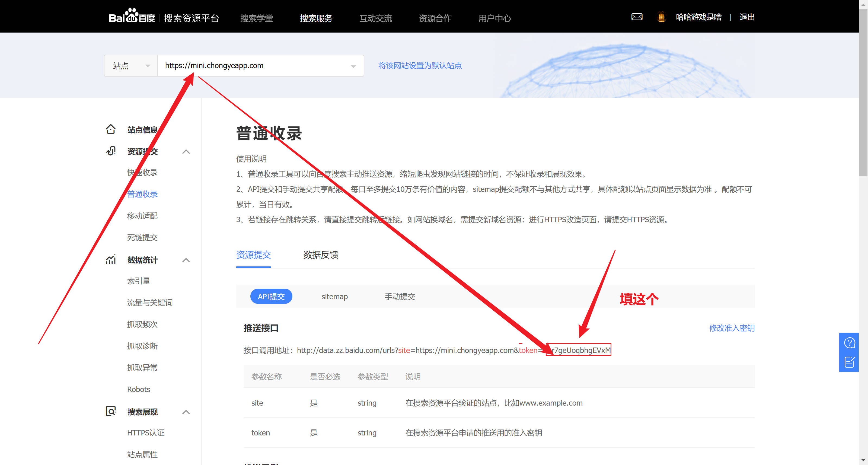Click the 'token' parameter name cell
Image resolution: width=868 pixels, height=465 pixels.
click(260, 433)
